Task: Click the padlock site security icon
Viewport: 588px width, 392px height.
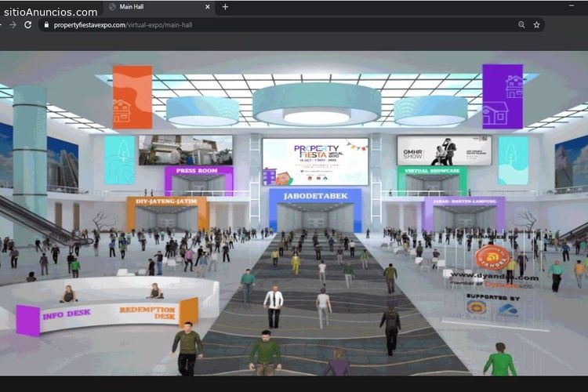Action: 46,25
